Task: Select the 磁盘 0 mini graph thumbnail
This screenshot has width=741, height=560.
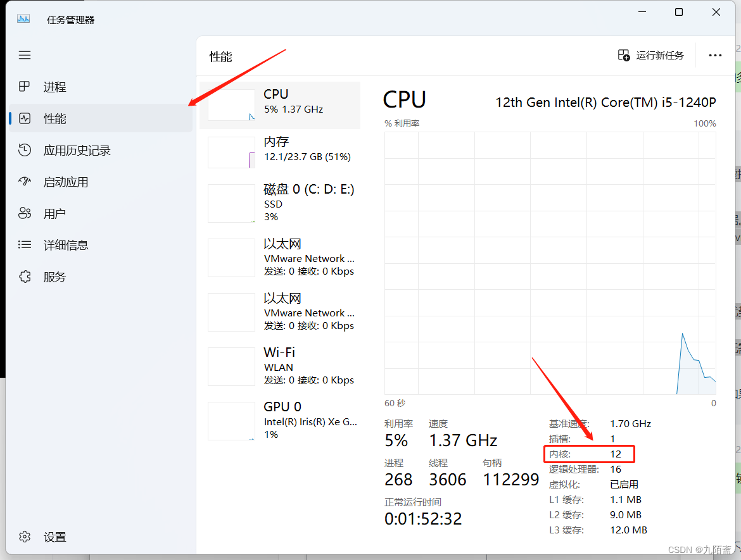Action: 232,203
